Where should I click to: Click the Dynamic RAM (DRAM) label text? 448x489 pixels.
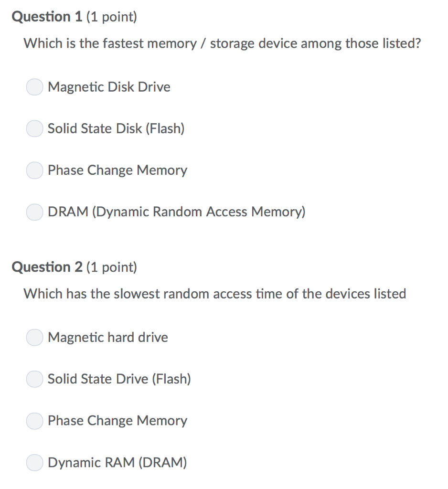[117, 462]
